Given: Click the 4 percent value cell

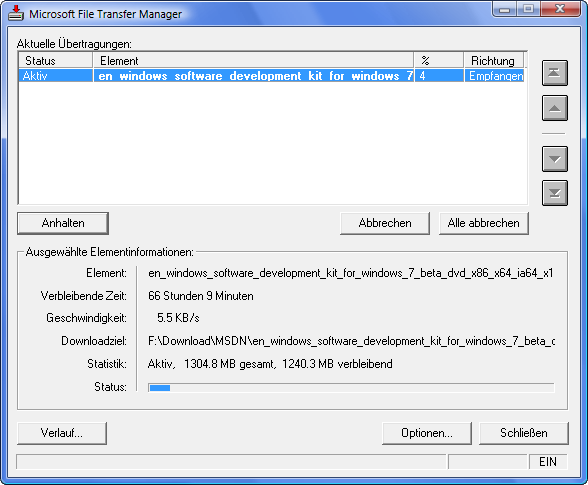Looking at the screenshot, I should pyautogui.click(x=439, y=76).
